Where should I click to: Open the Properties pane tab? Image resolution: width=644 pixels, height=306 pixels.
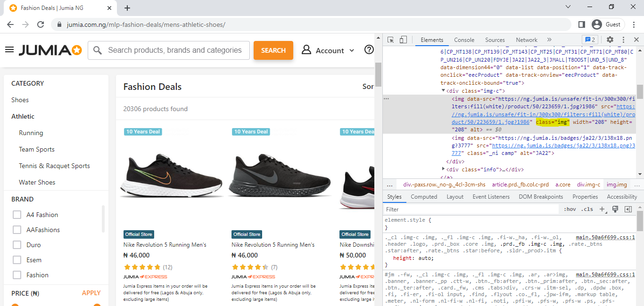pyautogui.click(x=585, y=197)
